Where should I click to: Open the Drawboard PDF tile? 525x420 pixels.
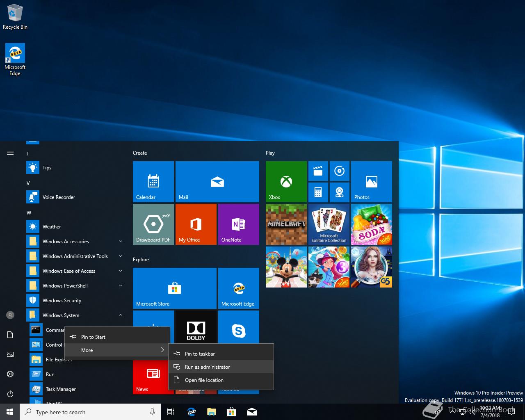(153, 224)
